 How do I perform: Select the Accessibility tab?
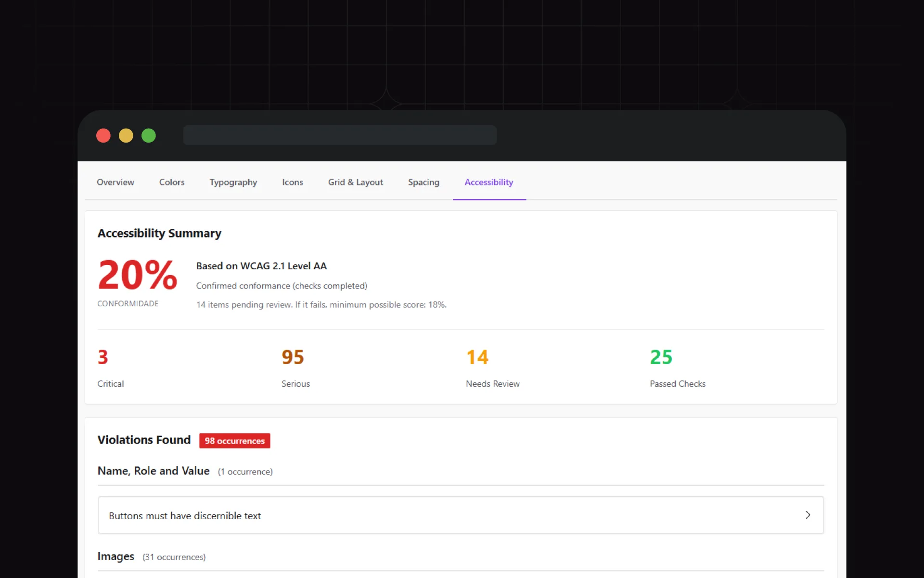click(x=489, y=182)
